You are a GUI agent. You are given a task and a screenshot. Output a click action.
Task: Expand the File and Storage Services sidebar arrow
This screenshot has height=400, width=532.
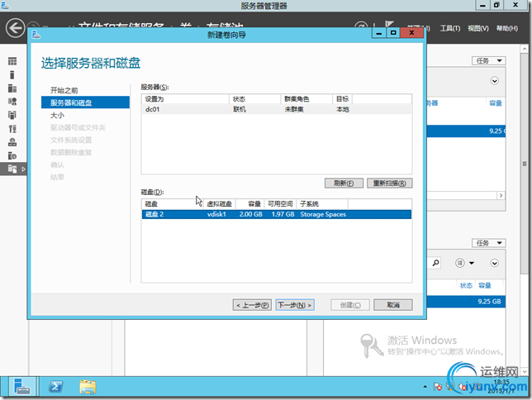pyautogui.click(x=23, y=169)
